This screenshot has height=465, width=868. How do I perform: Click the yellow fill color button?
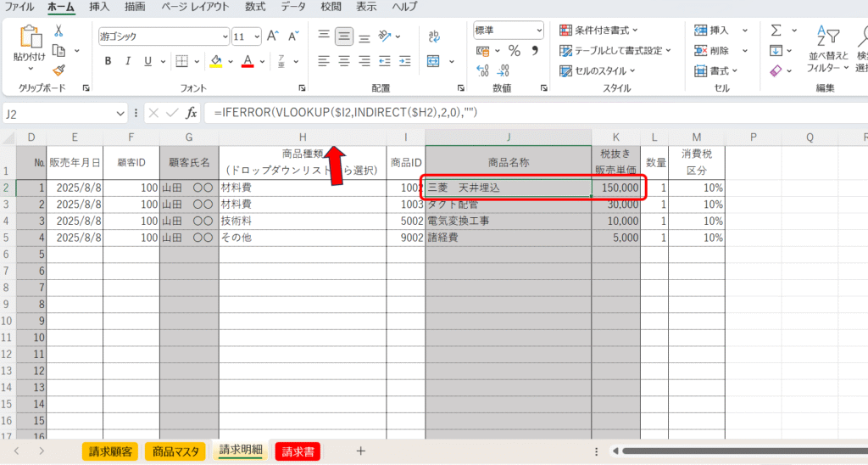(x=215, y=61)
